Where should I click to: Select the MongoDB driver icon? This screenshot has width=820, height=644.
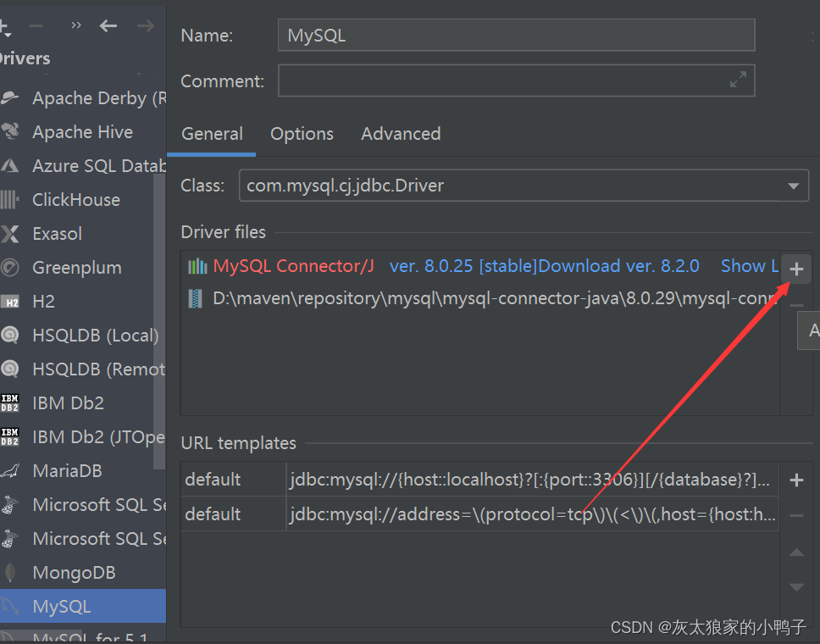click(x=9, y=572)
